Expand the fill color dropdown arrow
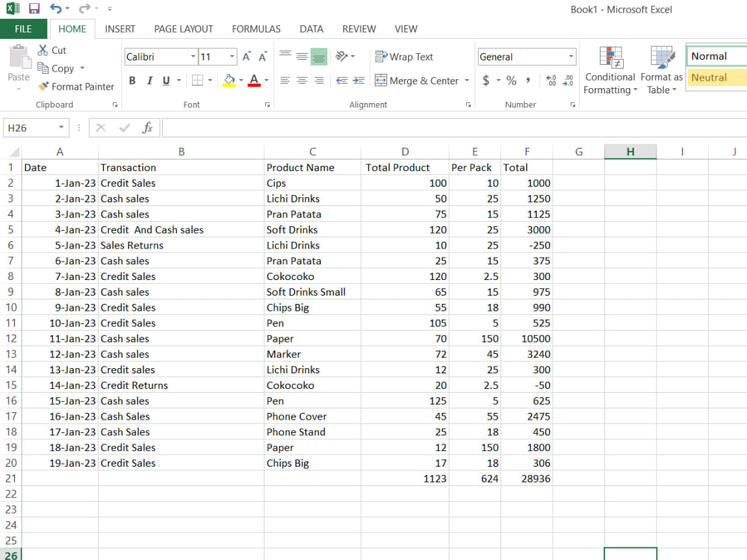 pyautogui.click(x=241, y=81)
